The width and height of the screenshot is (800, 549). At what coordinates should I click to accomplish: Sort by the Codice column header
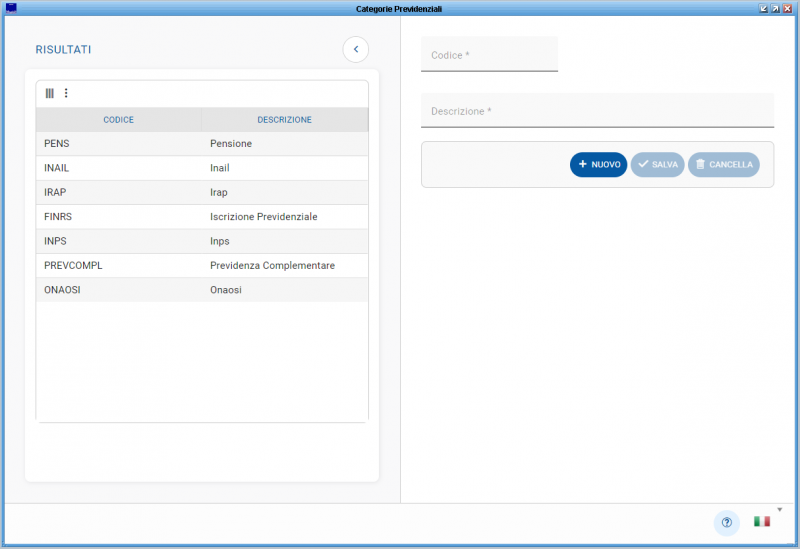[x=118, y=120]
